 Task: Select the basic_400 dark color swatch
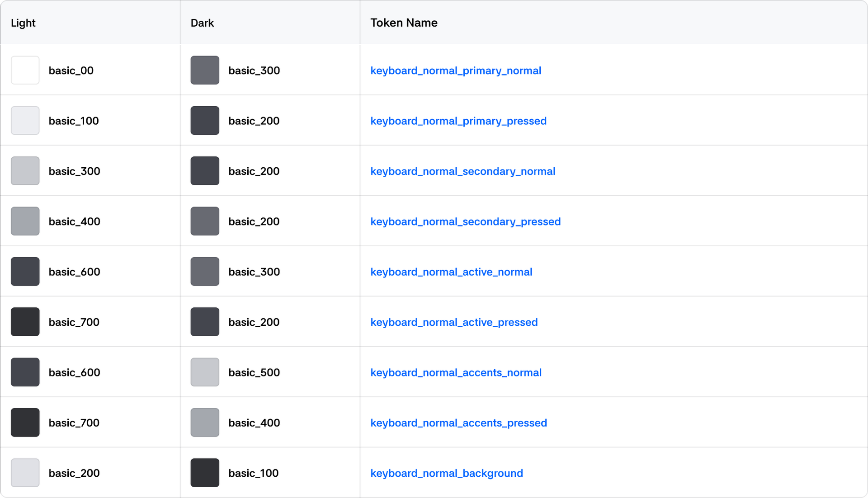tap(205, 423)
